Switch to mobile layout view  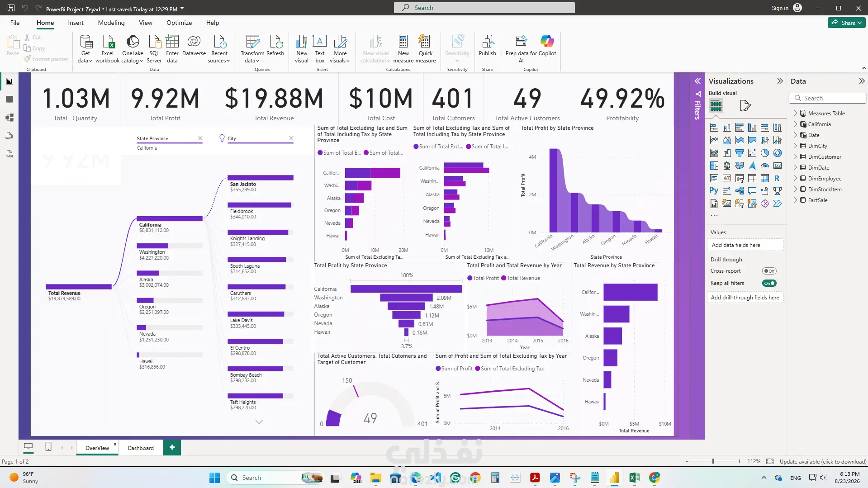48,447
